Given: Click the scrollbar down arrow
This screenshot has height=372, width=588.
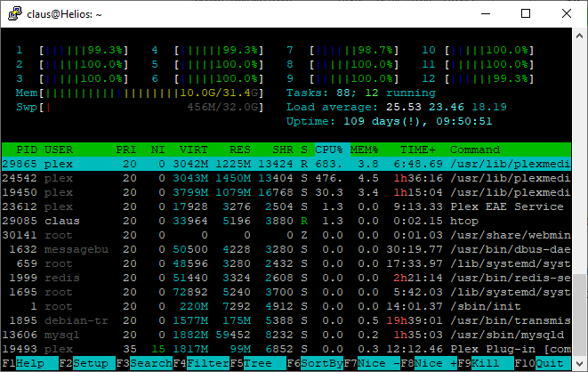Looking at the screenshot, I should pyautogui.click(x=579, y=363).
